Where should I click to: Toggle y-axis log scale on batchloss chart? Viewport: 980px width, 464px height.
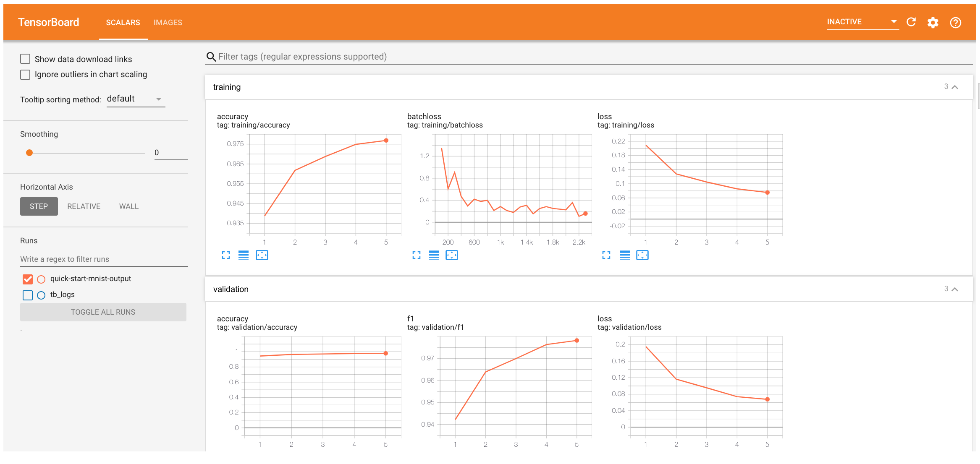point(434,255)
